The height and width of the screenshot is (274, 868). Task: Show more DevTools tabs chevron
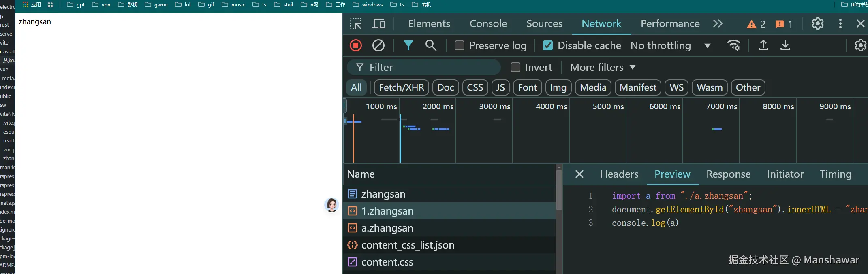pos(718,24)
